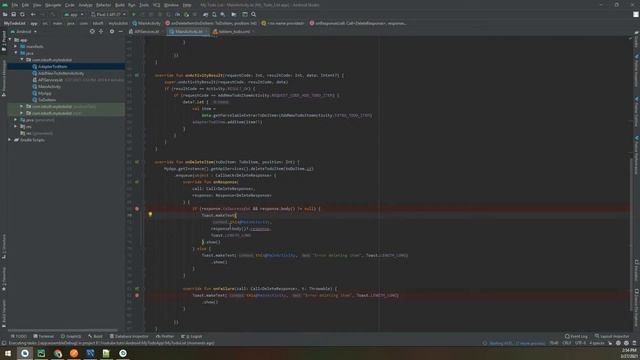Image resolution: width=640 pixels, height=360 pixels.
Task: Open the Pixel device selector dropdown
Action: point(108,14)
